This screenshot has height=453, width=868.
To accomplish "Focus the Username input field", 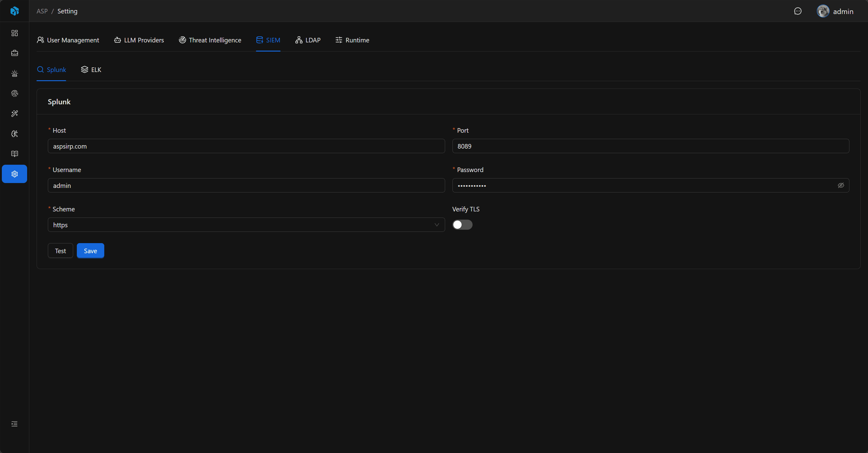I will (246, 185).
